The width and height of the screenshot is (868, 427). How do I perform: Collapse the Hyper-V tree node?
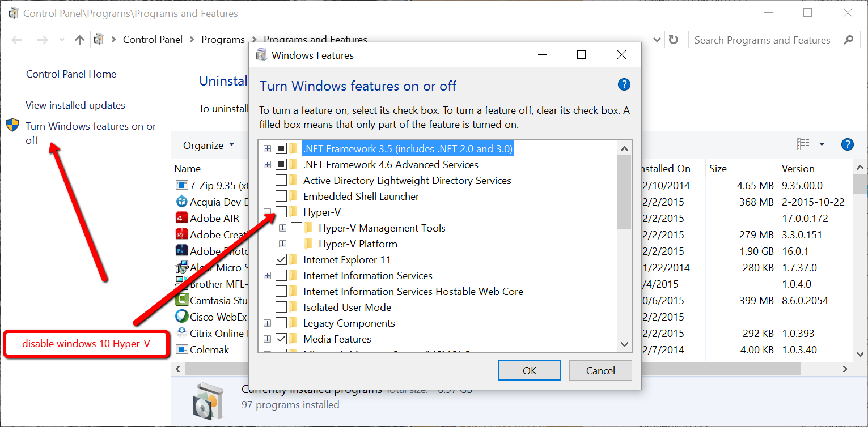[x=267, y=212]
